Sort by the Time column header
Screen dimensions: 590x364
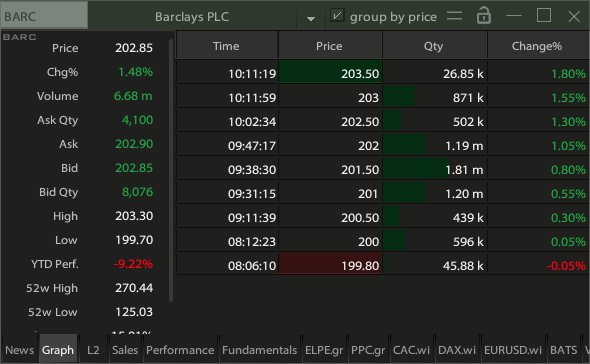[x=227, y=46]
